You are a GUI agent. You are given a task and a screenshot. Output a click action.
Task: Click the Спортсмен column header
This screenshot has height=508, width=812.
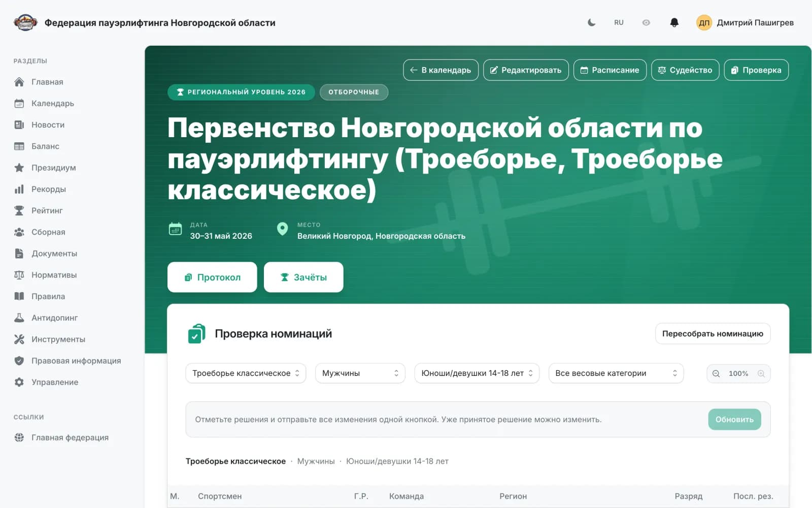tap(220, 496)
